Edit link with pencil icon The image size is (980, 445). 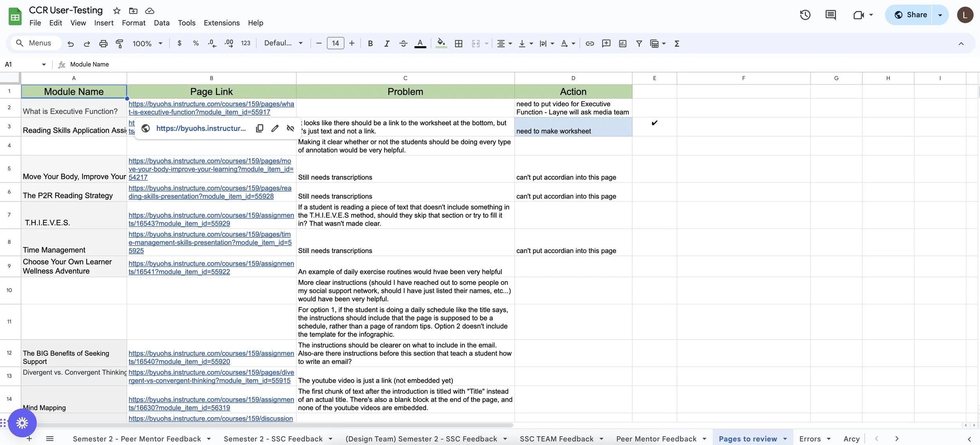coord(275,128)
